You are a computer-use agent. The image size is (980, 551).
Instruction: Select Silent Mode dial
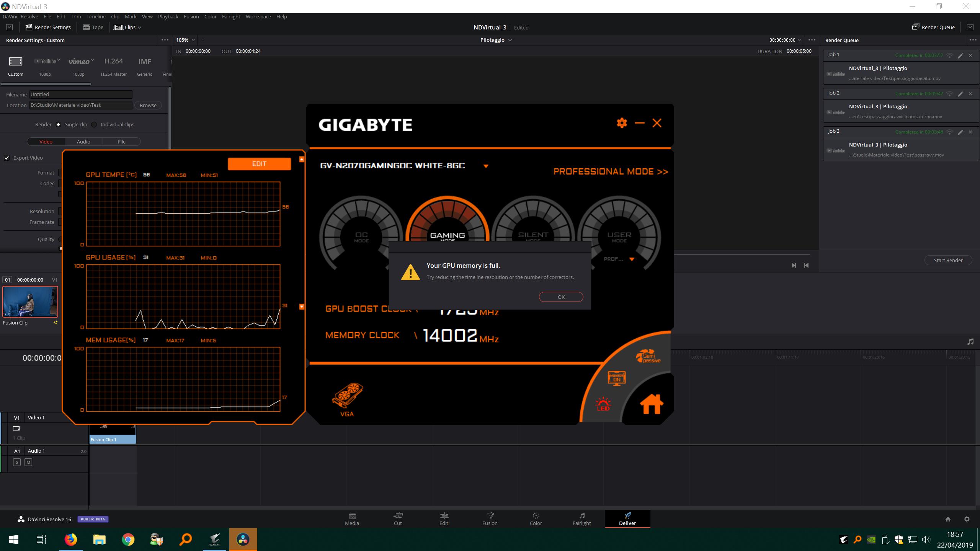(533, 219)
